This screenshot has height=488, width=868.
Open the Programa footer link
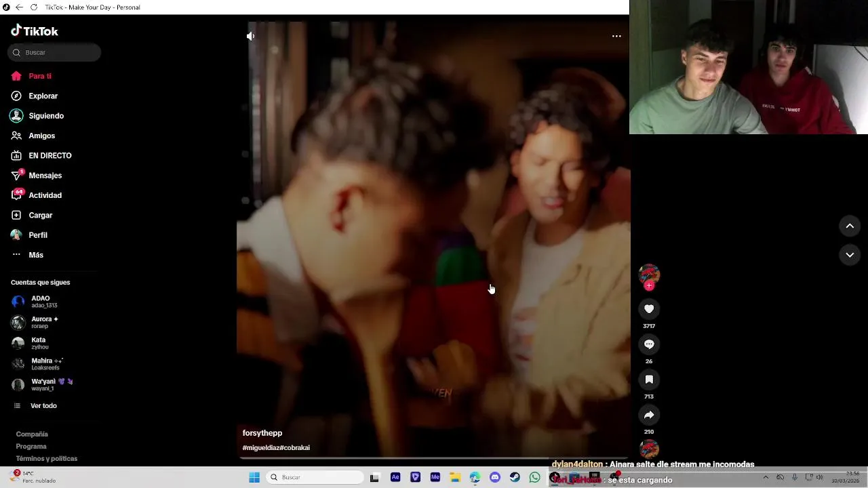31,446
